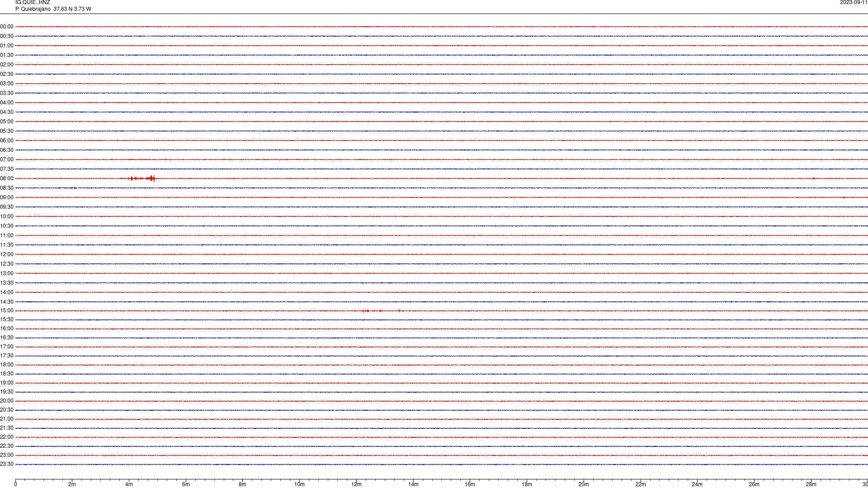868x488 pixels.
Task: Select the 00:00 time row label
Action: click(x=7, y=27)
